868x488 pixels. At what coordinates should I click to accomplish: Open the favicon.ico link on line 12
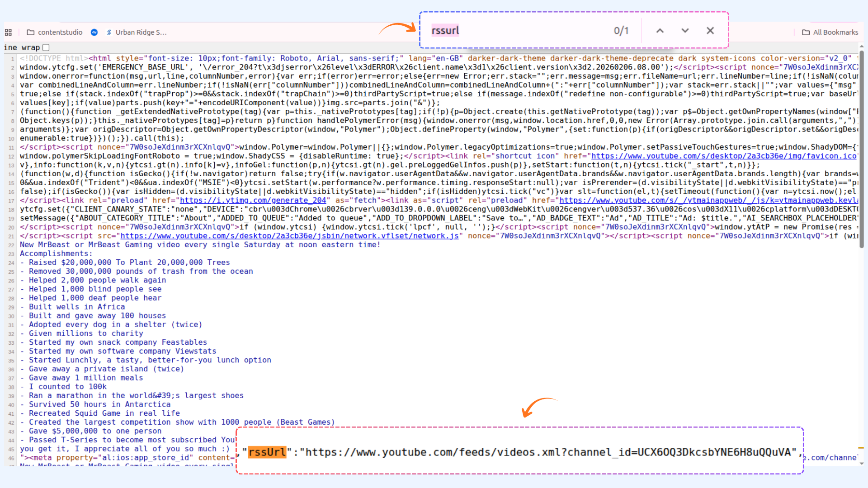click(723, 156)
